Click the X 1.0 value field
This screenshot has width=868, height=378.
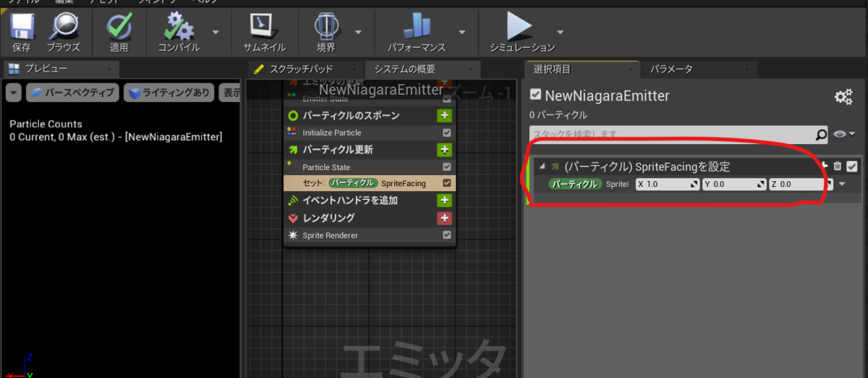(668, 185)
